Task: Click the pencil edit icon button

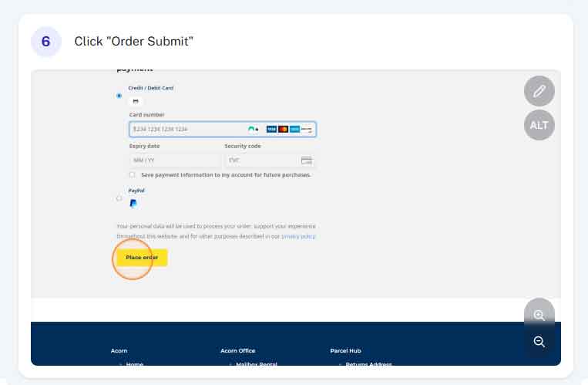Action: [539, 91]
